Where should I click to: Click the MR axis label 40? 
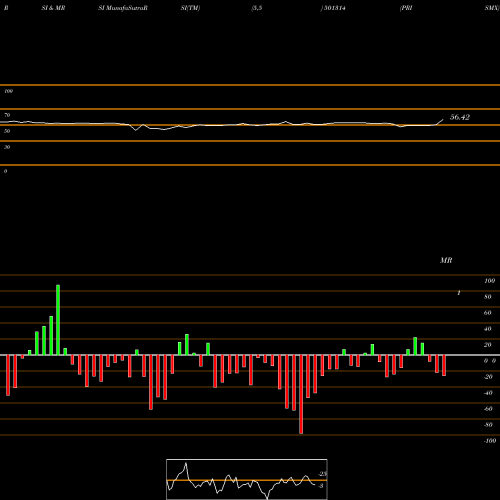click(488, 329)
